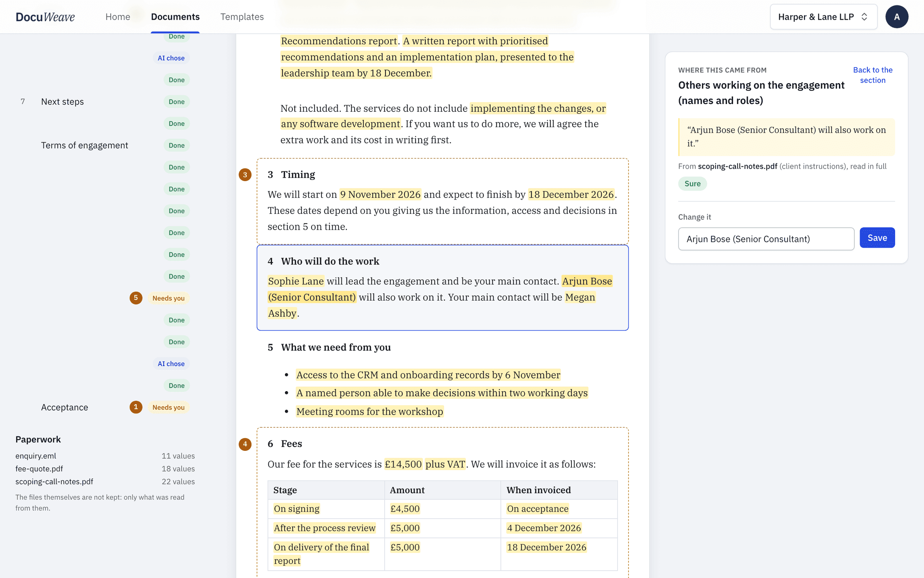
Task: Select the Meeting rooms for the workshop bullet
Action: point(370,412)
